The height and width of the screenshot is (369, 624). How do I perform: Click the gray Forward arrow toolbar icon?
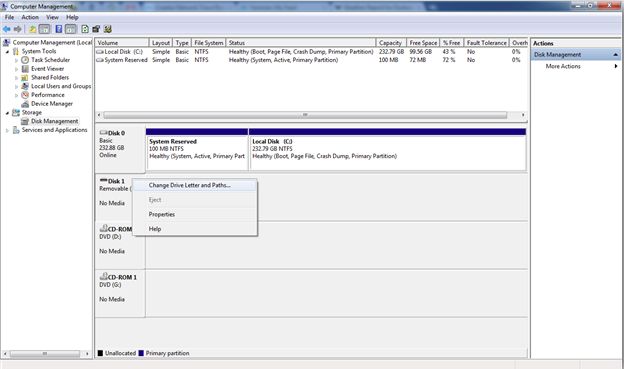[x=18, y=29]
